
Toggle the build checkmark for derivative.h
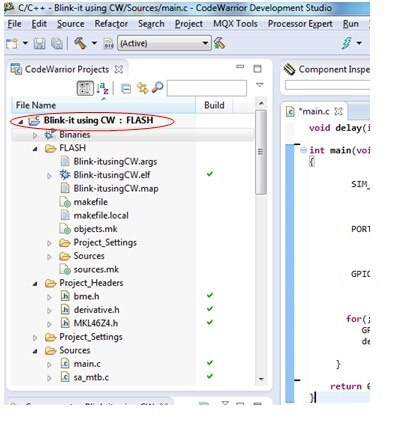tap(210, 309)
